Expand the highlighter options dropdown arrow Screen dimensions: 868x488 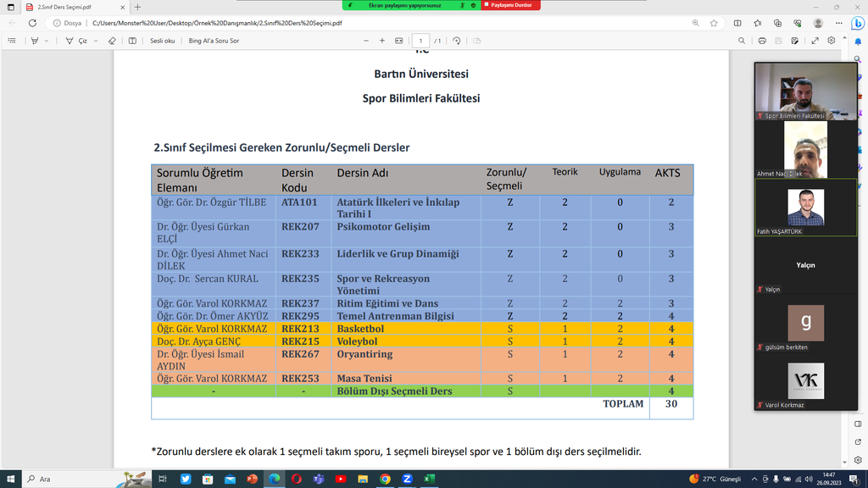click(47, 41)
